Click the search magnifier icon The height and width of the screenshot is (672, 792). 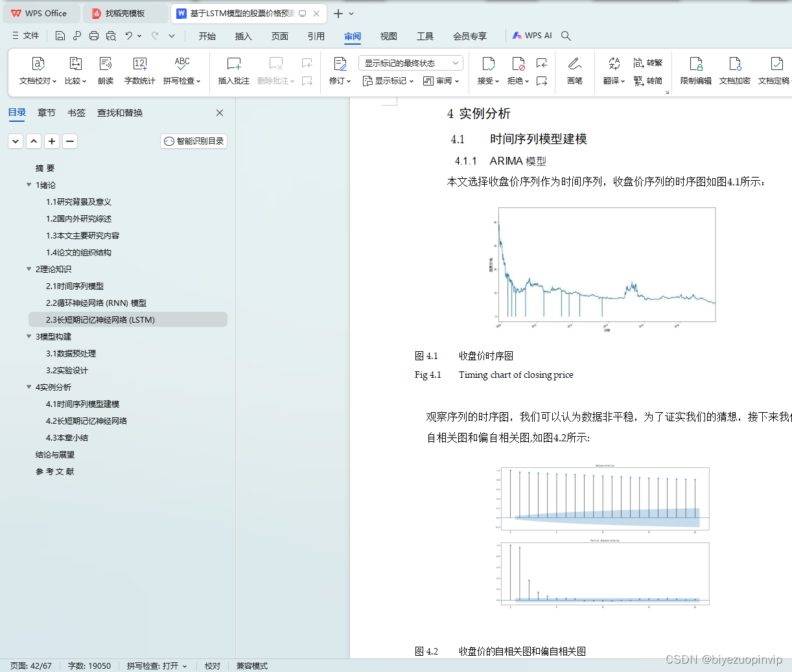click(566, 36)
